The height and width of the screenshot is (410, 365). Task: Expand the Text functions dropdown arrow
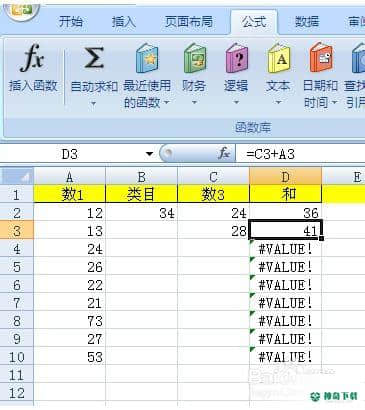click(278, 103)
